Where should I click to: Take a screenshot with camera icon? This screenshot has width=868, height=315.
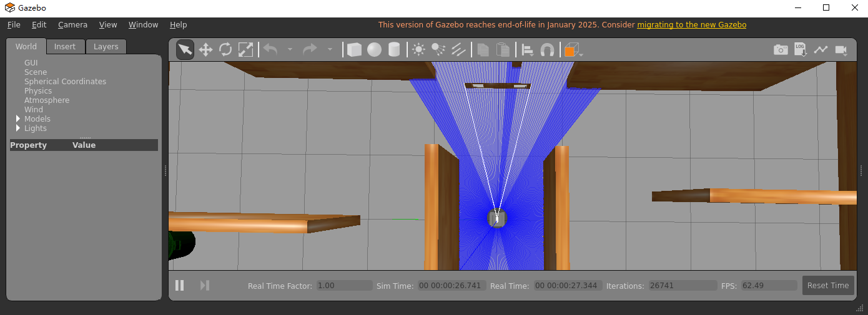tap(781, 50)
